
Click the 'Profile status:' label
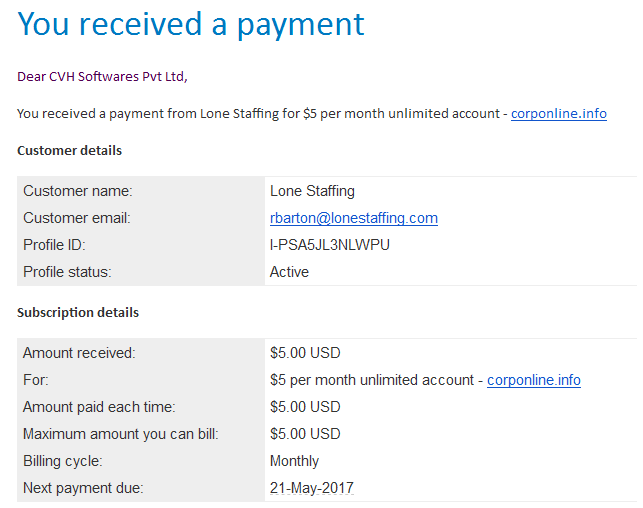tap(67, 272)
